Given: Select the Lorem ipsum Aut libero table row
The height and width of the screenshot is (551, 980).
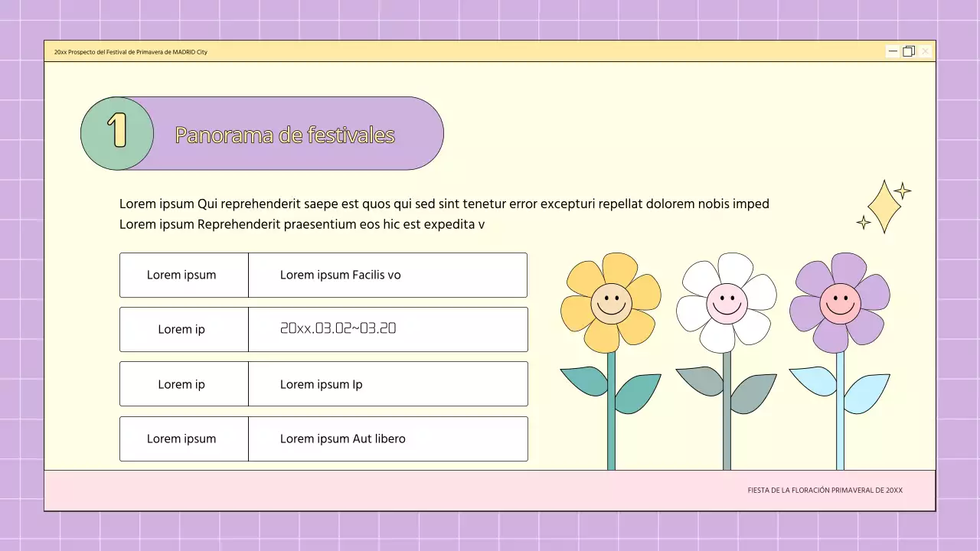Looking at the screenshot, I should point(343,439).
